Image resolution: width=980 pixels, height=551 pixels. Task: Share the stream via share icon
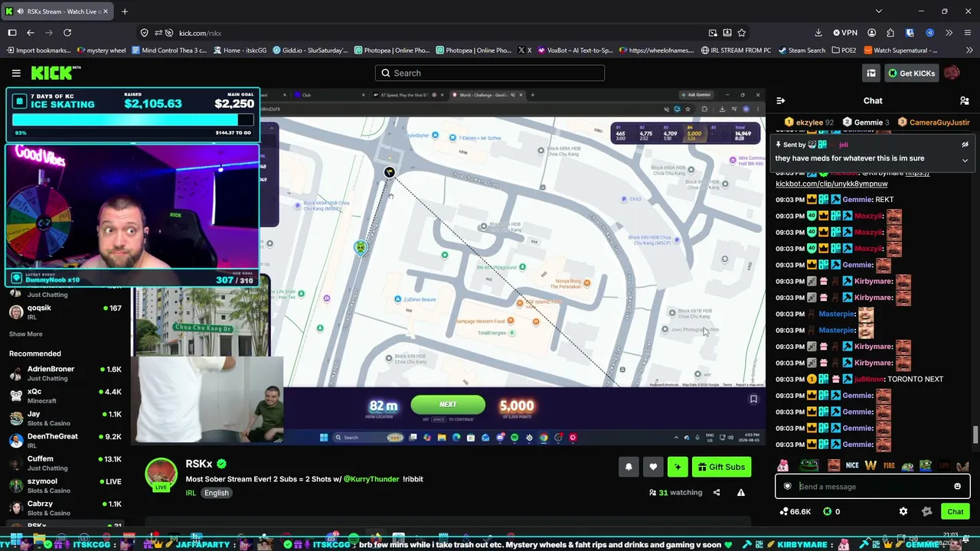point(717,493)
